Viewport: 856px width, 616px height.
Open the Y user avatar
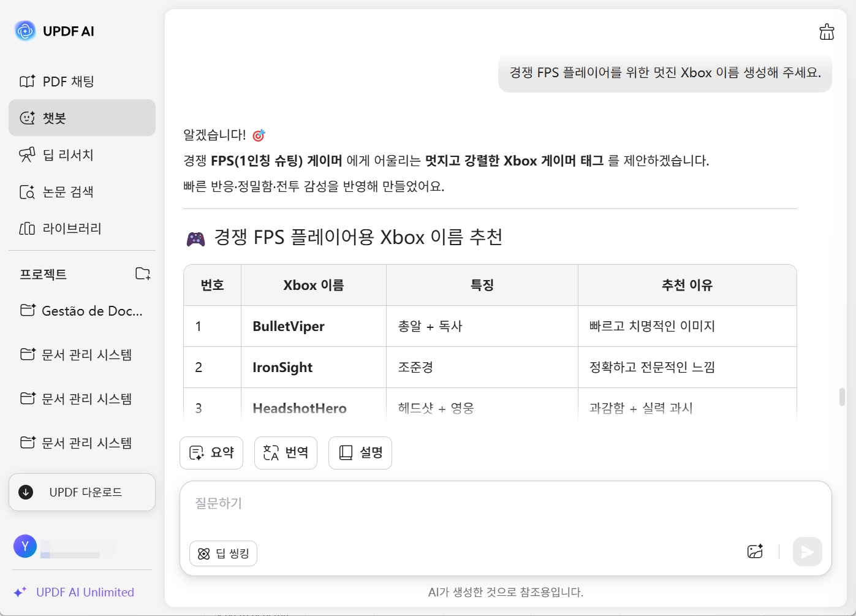pos(25,546)
